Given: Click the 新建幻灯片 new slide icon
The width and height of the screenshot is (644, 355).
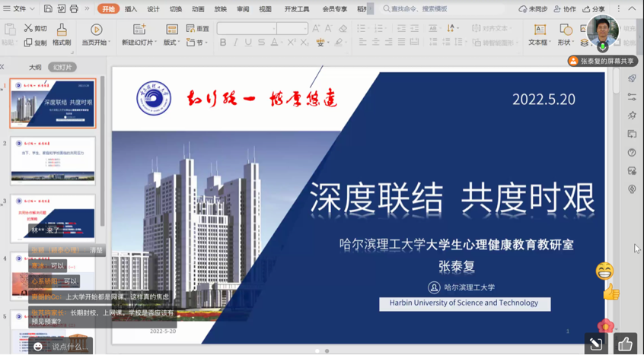Looking at the screenshot, I should pyautogui.click(x=139, y=30).
